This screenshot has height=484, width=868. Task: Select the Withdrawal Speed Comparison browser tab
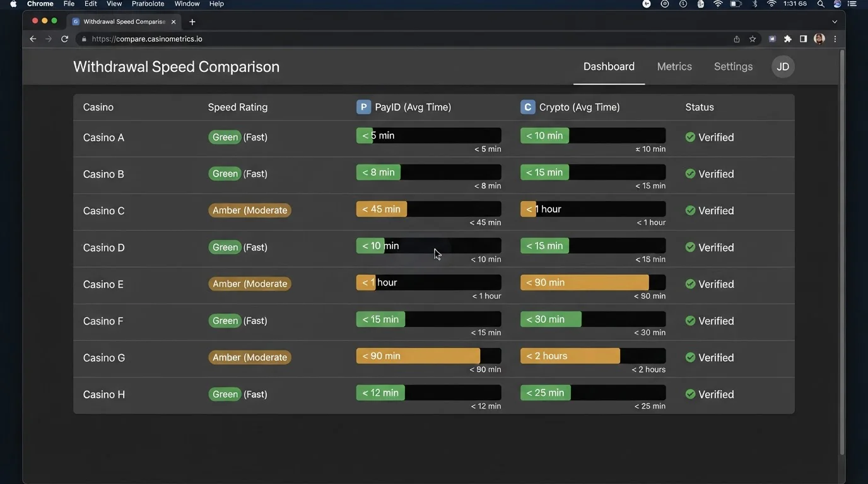click(124, 21)
